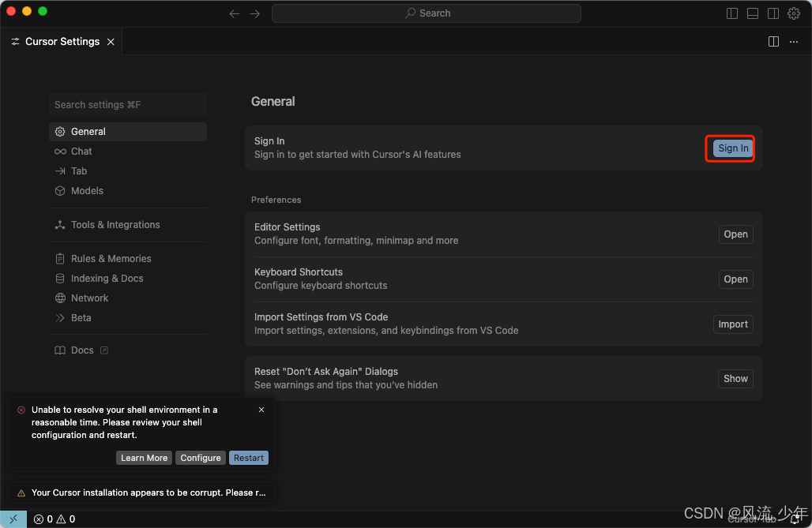Open Rules & Memories section
The image size is (812, 528).
(128, 258)
